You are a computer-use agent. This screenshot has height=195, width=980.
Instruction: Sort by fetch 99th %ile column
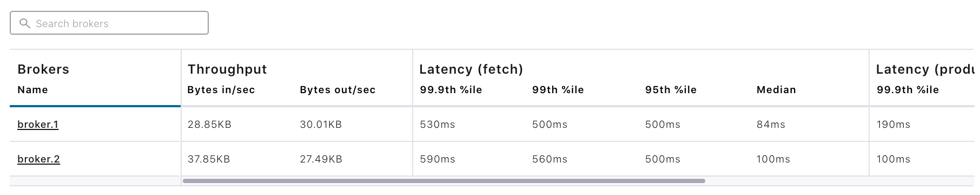[x=558, y=90]
